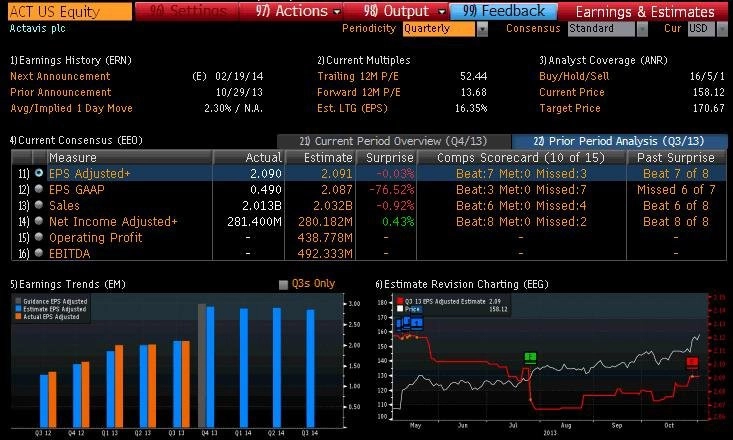This screenshot has height=440, width=733.
Task: Open Earnings Trends (EM) section
Action: tap(68, 284)
